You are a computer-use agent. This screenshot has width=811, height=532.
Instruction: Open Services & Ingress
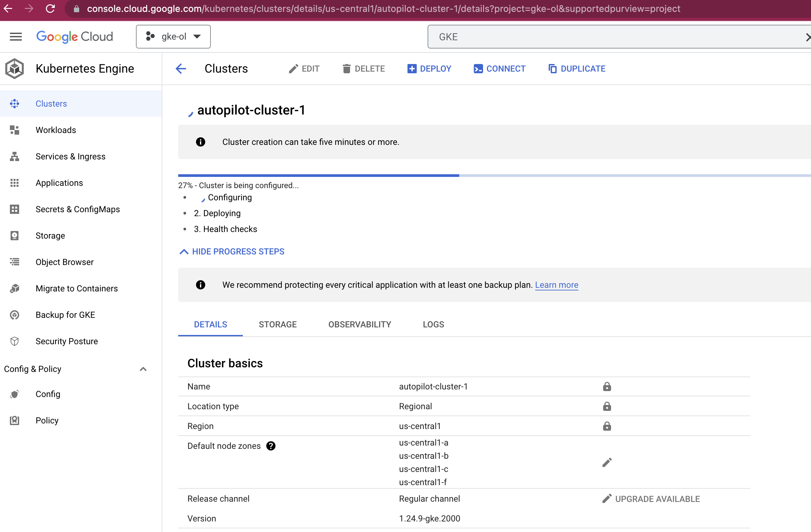coord(71,156)
